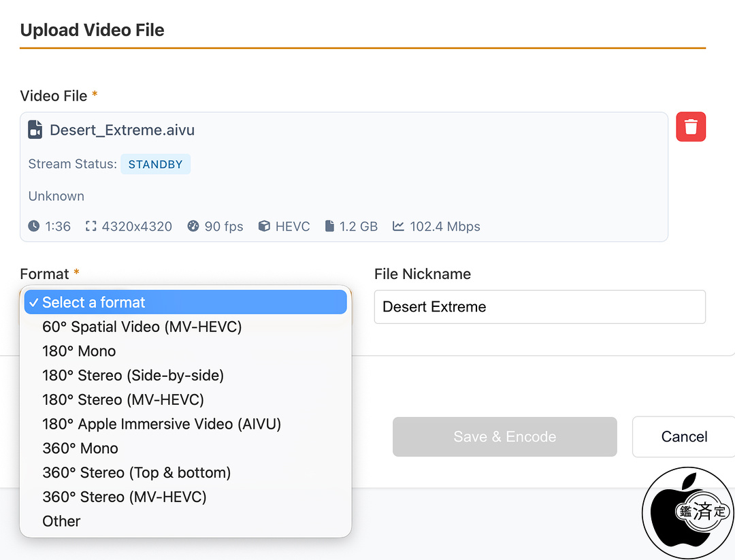
Task: Pick 360° Stereo (Top & bottom)
Action: pyautogui.click(x=136, y=472)
